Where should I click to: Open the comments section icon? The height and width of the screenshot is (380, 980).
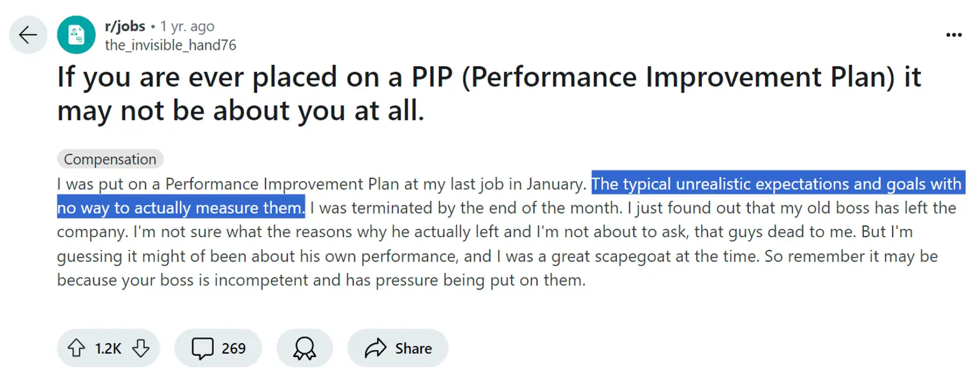click(202, 348)
